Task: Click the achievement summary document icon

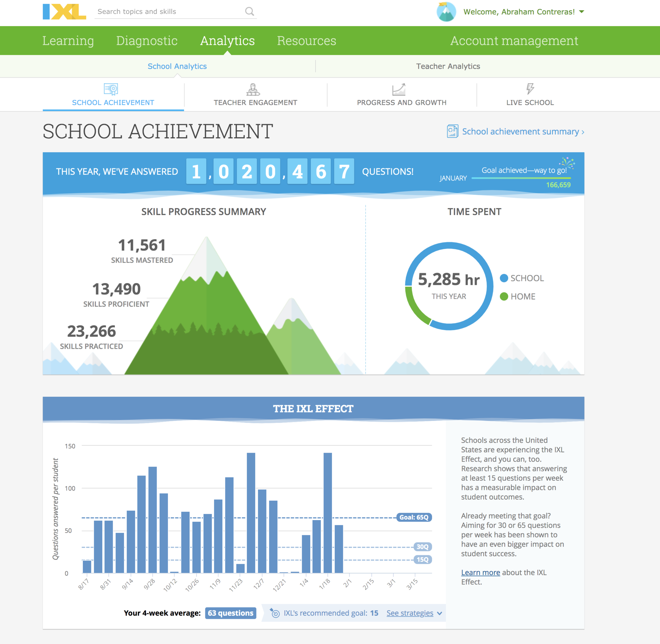Action: [x=452, y=131]
